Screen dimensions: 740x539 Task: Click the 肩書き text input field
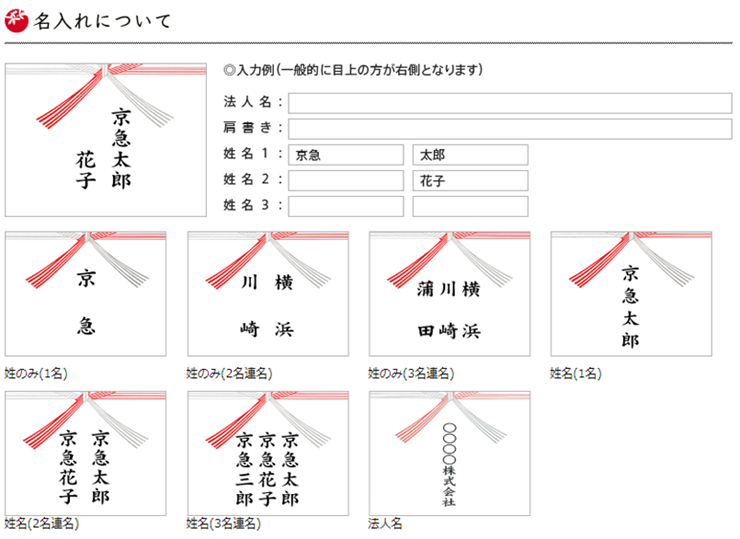coord(510,129)
